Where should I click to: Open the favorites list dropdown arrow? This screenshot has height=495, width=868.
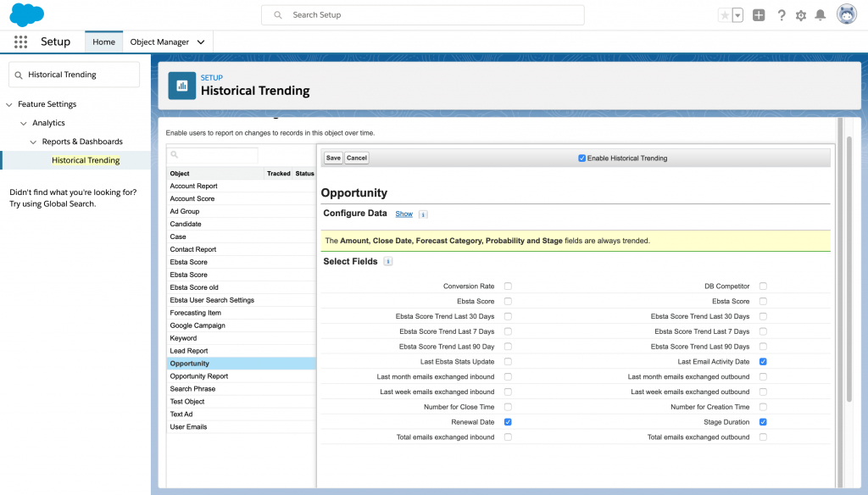pyautogui.click(x=737, y=15)
